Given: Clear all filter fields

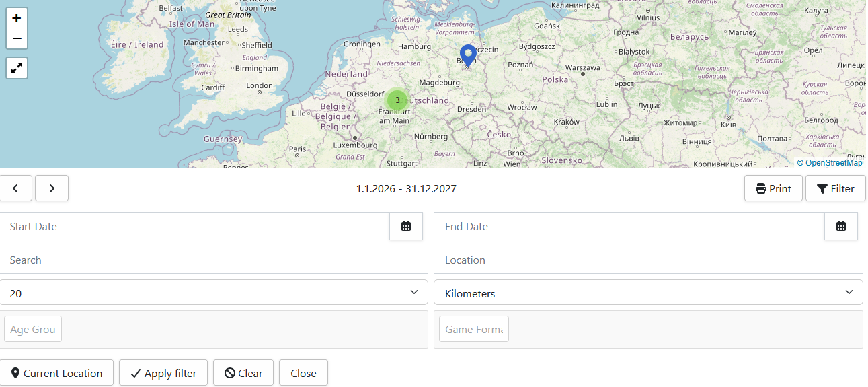Looking at the screenshot, I should point(243,373).
